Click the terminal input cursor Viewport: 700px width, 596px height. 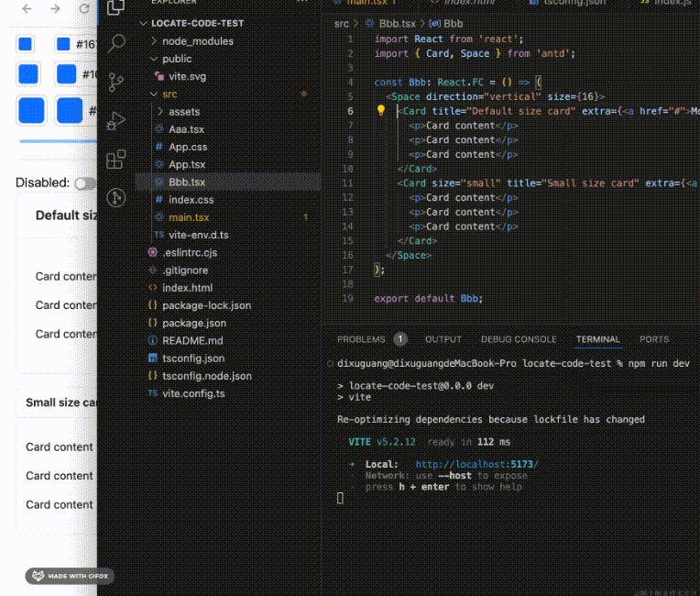coord(340,498)
